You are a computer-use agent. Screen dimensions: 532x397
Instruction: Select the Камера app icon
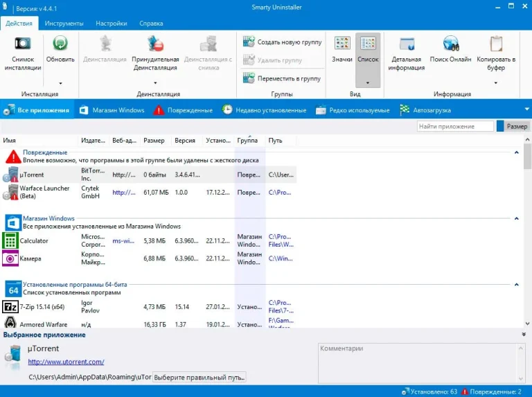pos(10,258)
